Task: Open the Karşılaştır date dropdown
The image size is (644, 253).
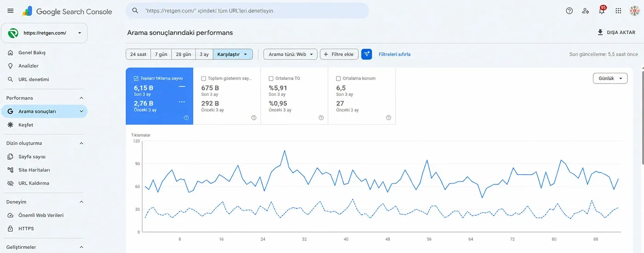Action: tap(233, 54)
